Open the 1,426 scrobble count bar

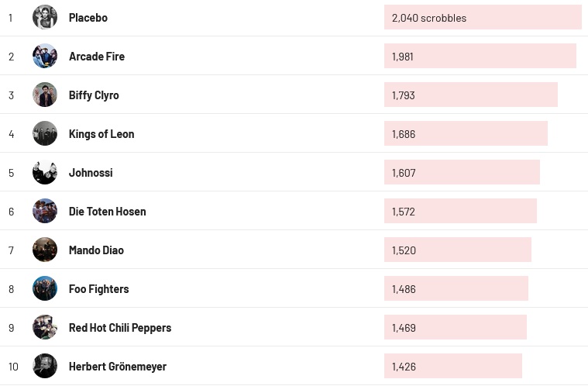(452, 366)
